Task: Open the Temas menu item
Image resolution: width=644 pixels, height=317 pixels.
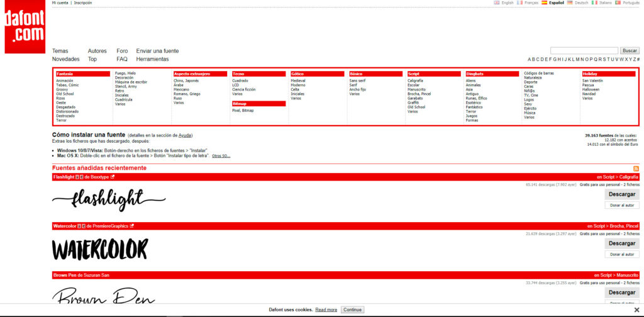Action: click(x=60, y=51)
